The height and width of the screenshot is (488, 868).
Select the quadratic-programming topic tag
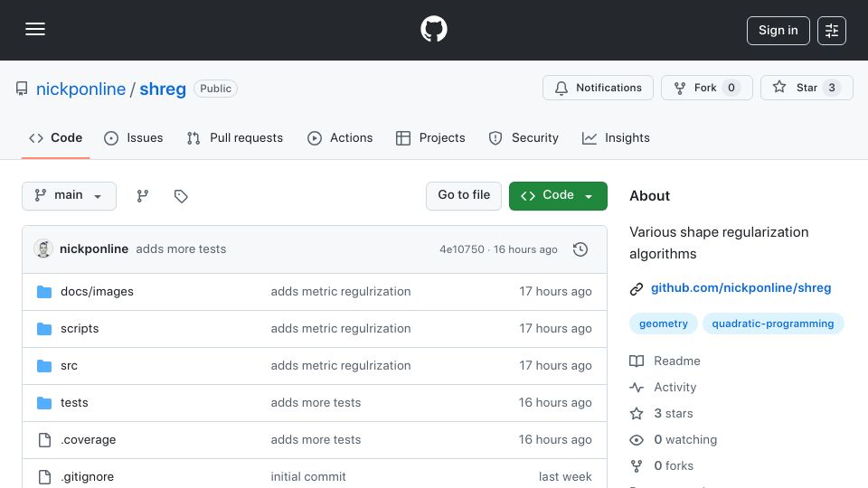773,324
